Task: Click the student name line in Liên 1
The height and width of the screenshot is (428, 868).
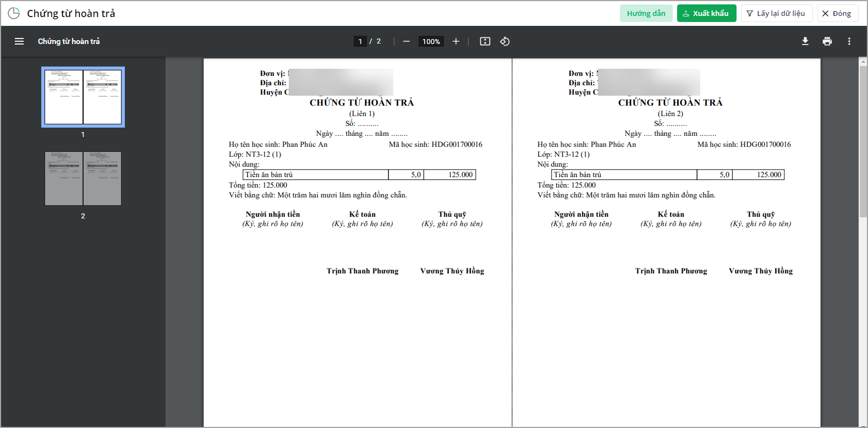Action: [x=278, y=145]
